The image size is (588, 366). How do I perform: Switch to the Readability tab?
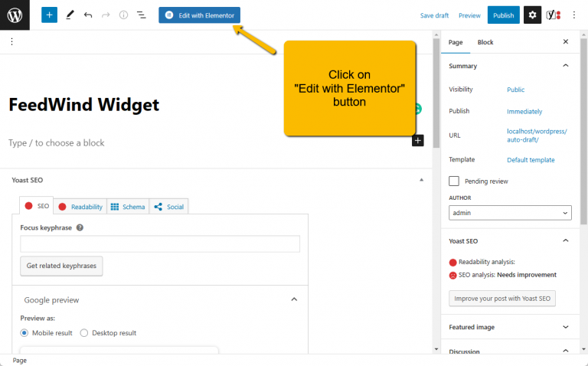tap(80, 207)
